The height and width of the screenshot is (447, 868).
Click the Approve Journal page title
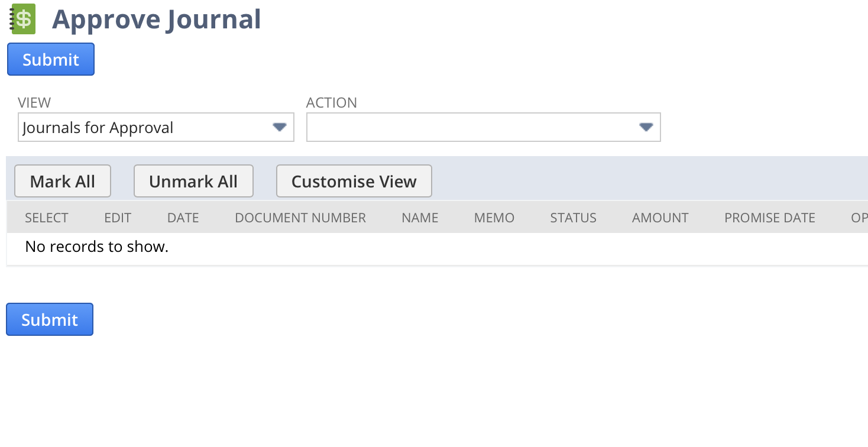156,19
